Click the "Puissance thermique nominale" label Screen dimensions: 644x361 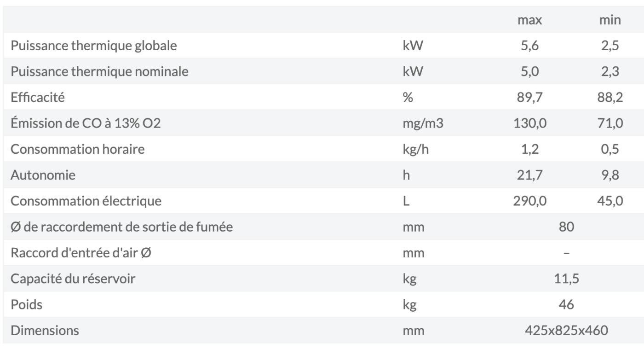[100, 71]
